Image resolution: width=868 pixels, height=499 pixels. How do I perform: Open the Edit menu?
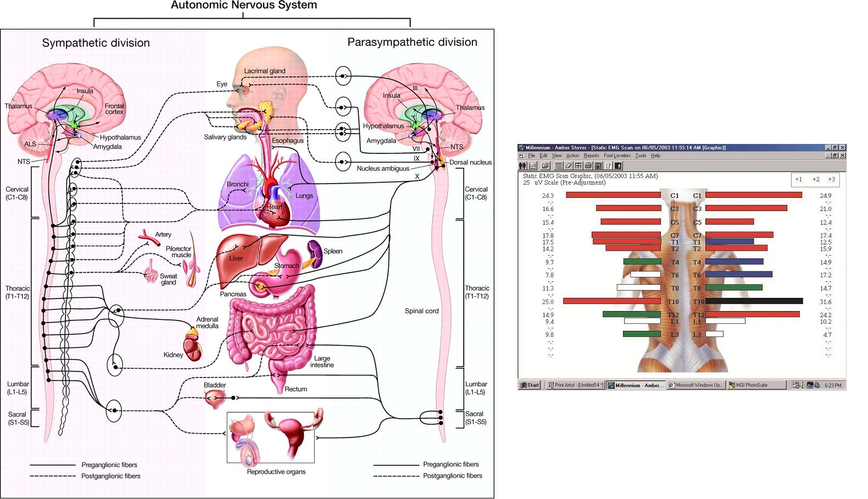[x=543, y=156]
